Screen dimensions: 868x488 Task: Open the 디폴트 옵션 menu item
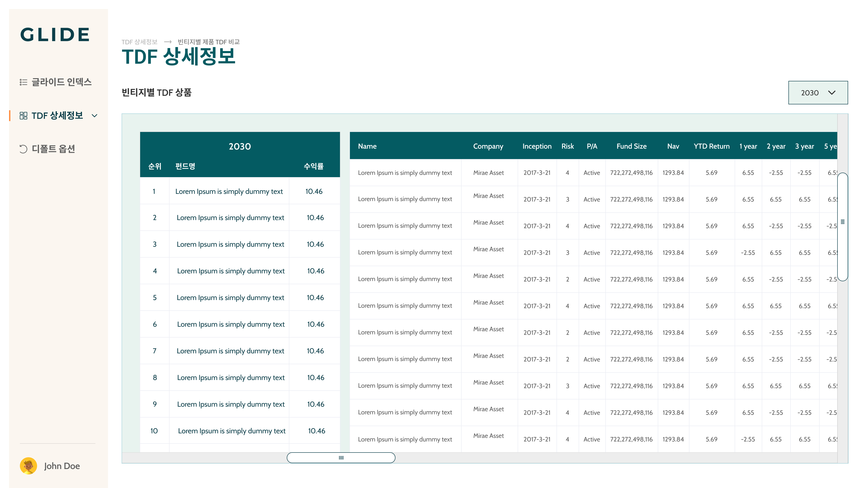[53, 149]
